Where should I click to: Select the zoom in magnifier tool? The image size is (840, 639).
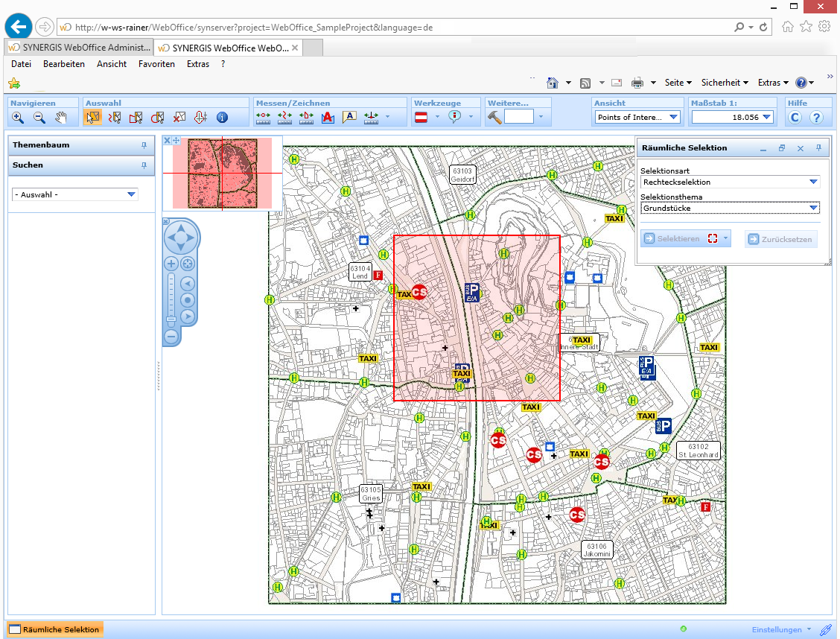[x=18, y=118]
